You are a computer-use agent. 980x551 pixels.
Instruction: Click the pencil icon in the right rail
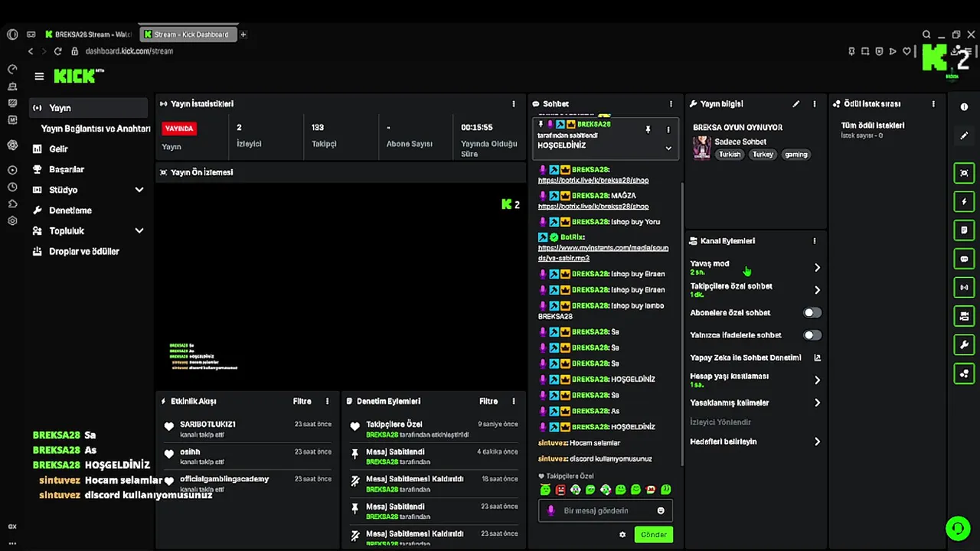(964, 135)
